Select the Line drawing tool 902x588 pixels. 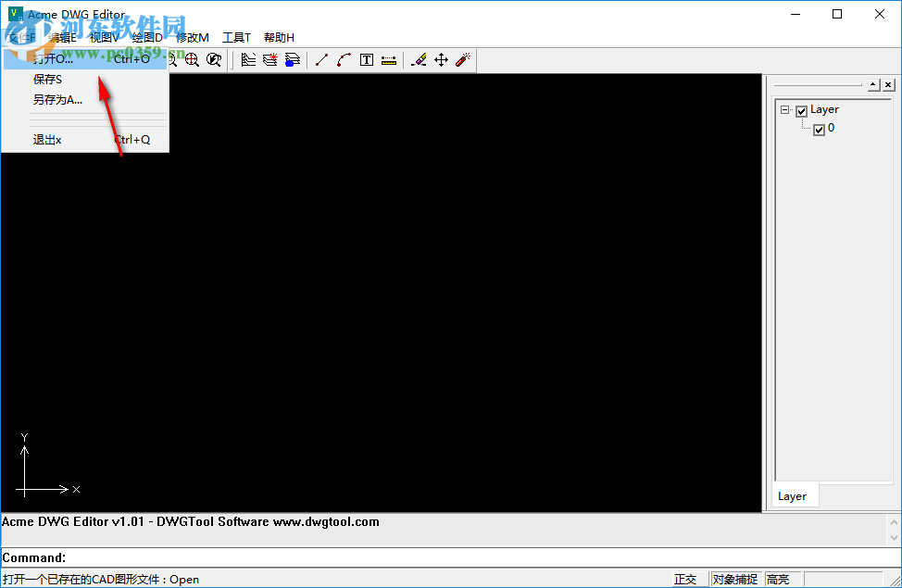click(321, 59)
